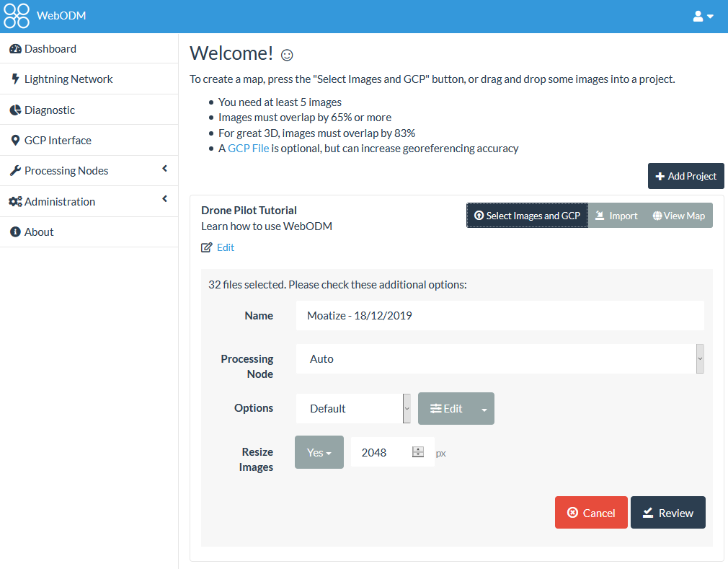The width and height of the screenshot is (728, 569).
Task: Open the Resize Images Yes dropdown
Action: click(x=319, y=452)
